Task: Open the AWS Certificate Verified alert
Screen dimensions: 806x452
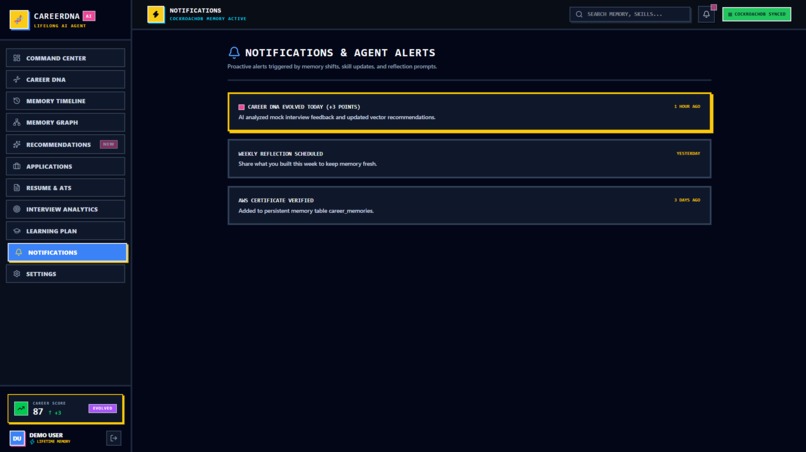Action: [470, 205]
